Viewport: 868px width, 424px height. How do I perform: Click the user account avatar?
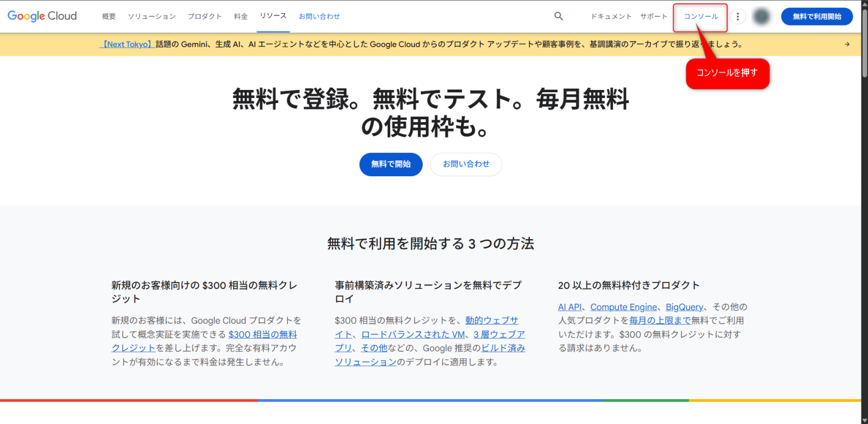762,17
